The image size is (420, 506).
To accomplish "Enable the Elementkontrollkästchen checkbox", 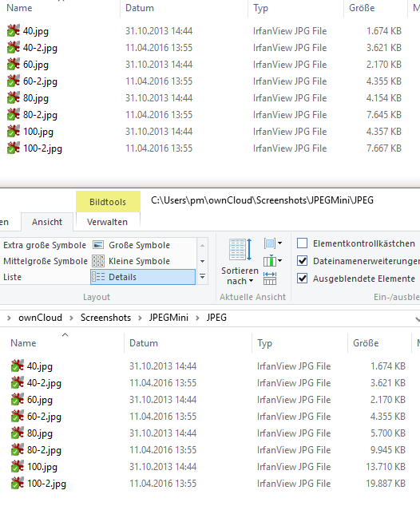I will click(302, 243).
